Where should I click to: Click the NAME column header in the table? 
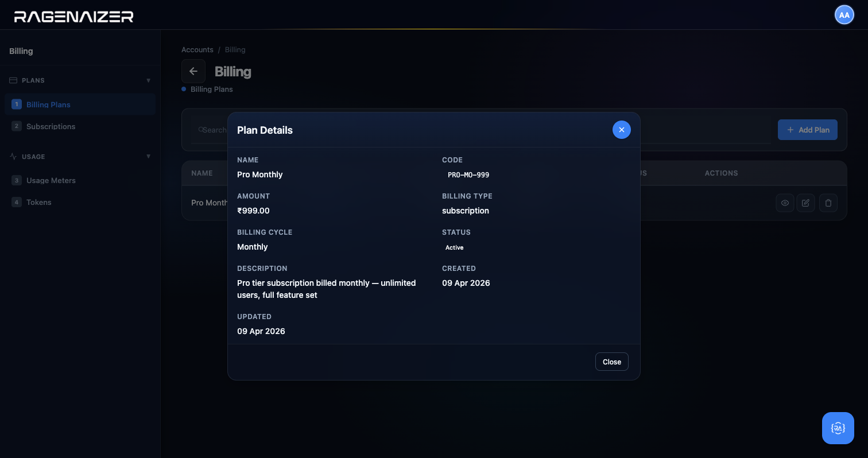coord(202,173)
